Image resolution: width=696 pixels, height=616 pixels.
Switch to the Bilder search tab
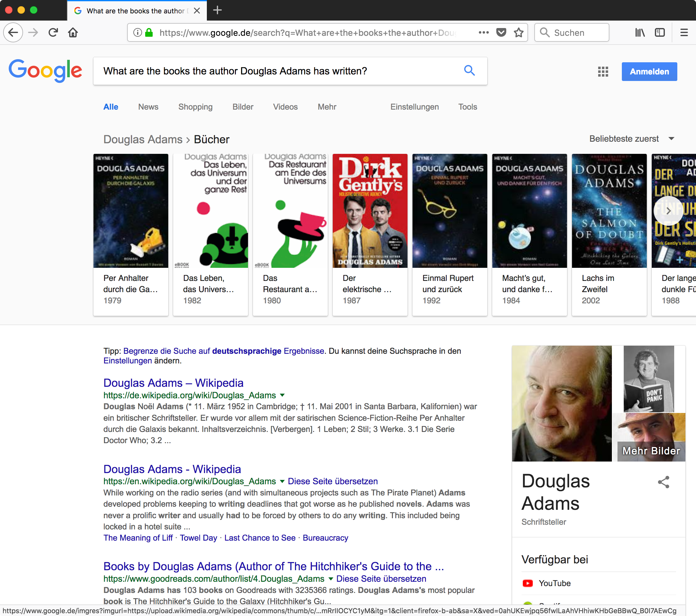point(243,107)
